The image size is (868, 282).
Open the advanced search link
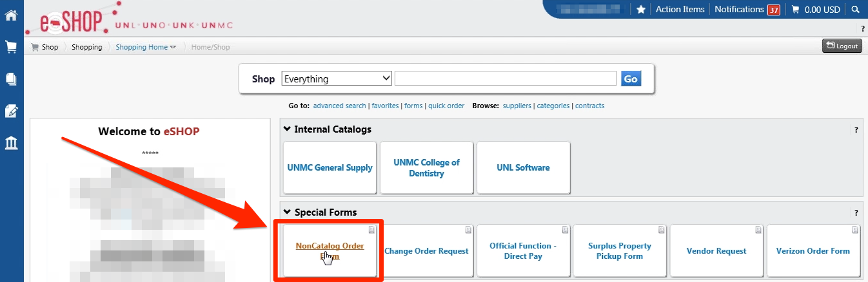coord(339,106)
